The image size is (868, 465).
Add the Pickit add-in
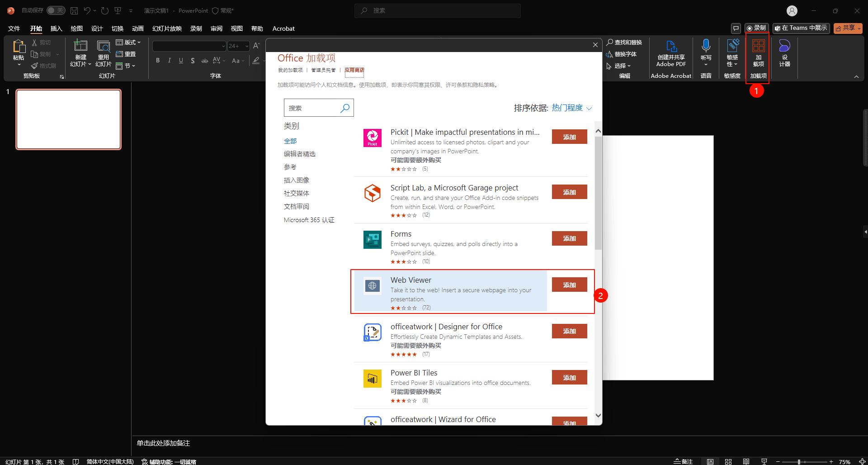click(570, 137)
